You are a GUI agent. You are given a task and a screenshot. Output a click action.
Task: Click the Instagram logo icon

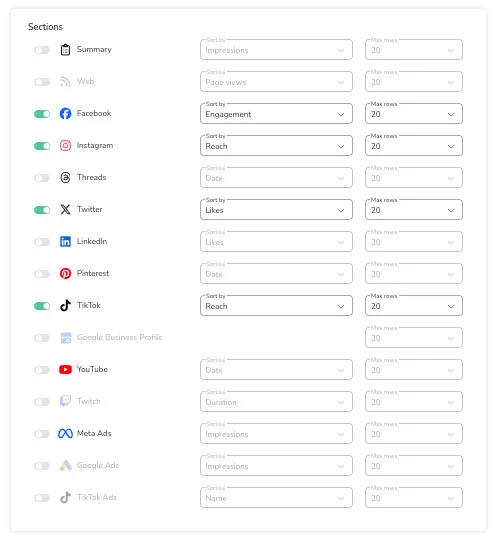click(65, 145)
